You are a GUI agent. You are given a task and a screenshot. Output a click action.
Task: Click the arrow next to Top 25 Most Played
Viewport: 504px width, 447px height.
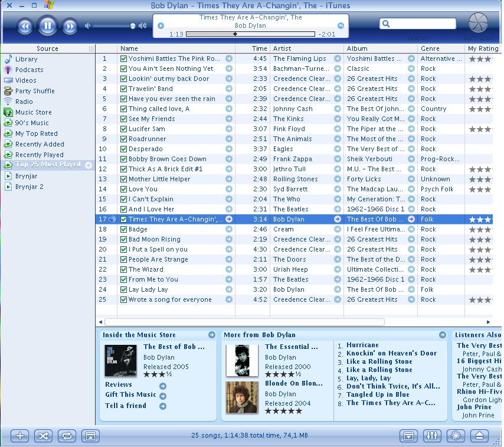[x=89, y=165]
